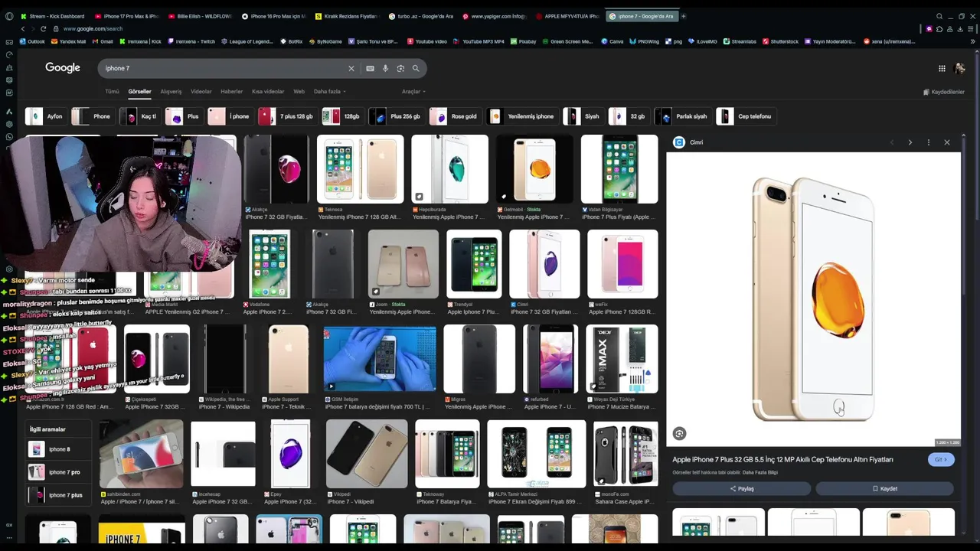Open the browser tab search icon at top right
This screenshot has width=980, height=551.
[939, 16]
